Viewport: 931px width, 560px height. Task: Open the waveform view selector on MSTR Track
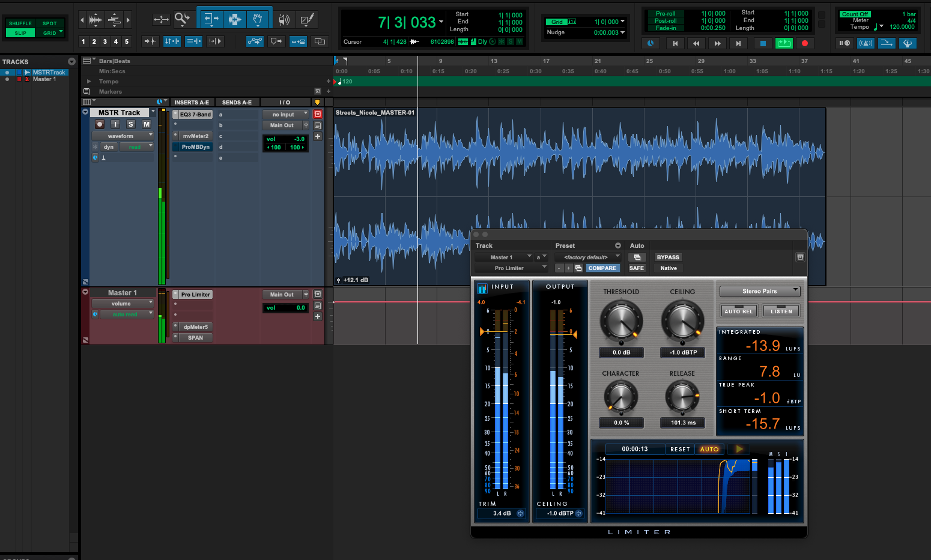(123, 136)
